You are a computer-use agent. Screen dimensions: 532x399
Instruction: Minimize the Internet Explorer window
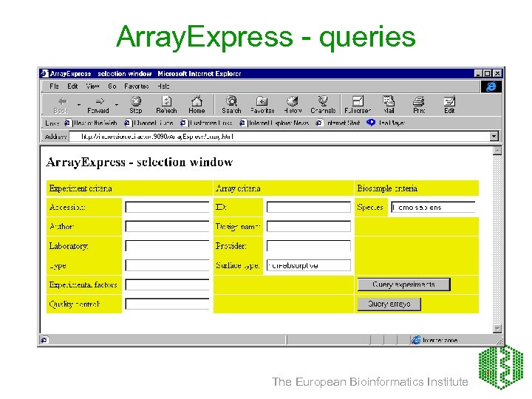click(478, 73)
